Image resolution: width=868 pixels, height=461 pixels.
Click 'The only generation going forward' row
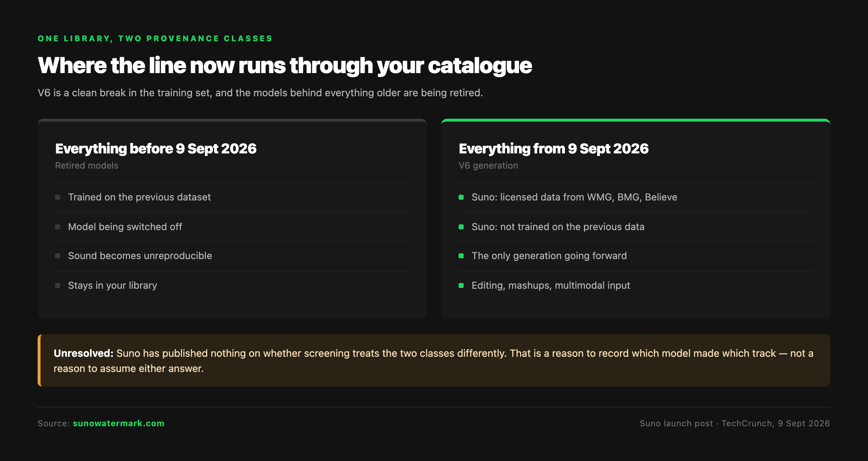[636, 256]
